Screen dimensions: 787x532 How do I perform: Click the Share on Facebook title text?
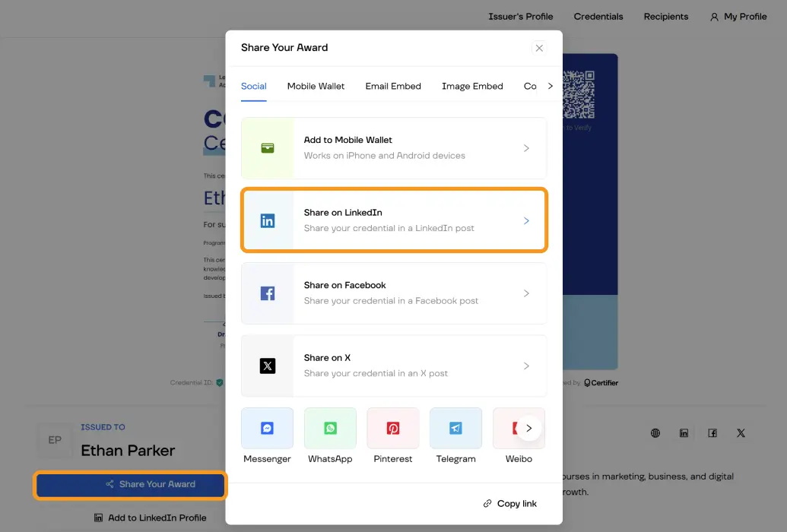pos(344,285)
